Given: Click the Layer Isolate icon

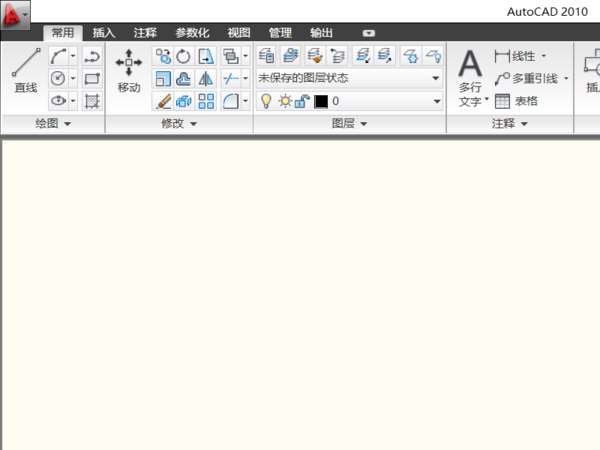Looking at the screenshot, I should [362, 55].
